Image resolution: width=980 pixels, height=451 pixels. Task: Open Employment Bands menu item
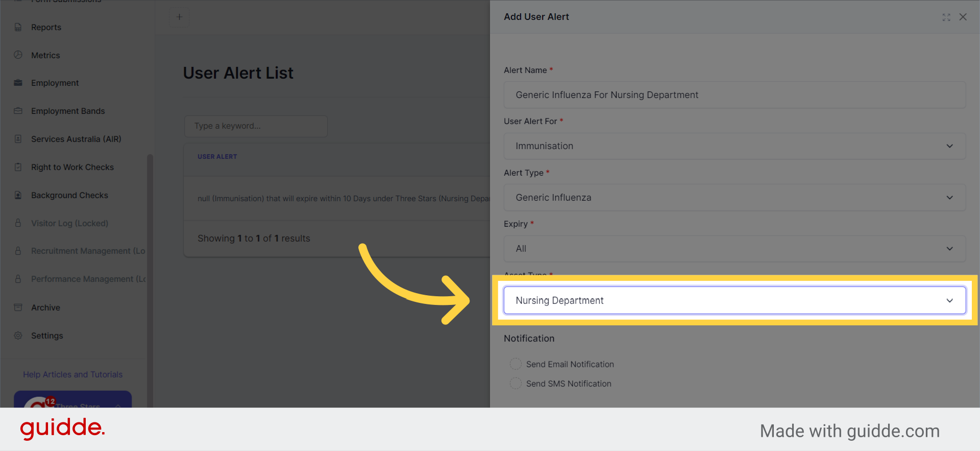68,111
